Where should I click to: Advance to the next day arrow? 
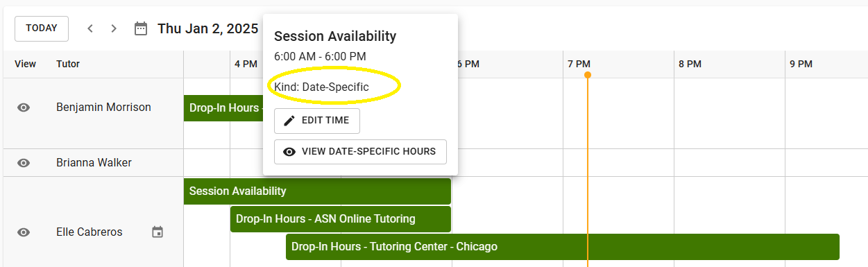coord(114,28)
